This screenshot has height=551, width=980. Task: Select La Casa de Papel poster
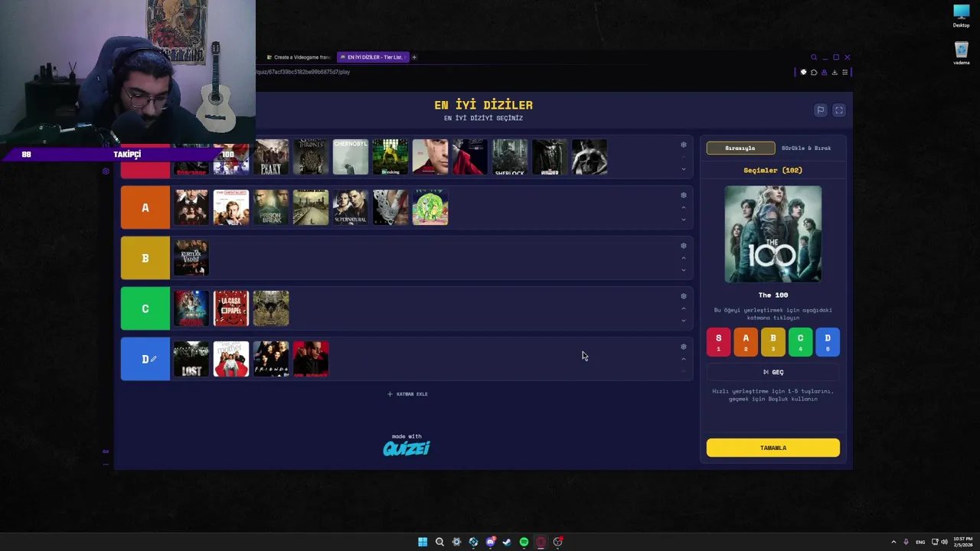pyautogui.click(x=231, y=308)
